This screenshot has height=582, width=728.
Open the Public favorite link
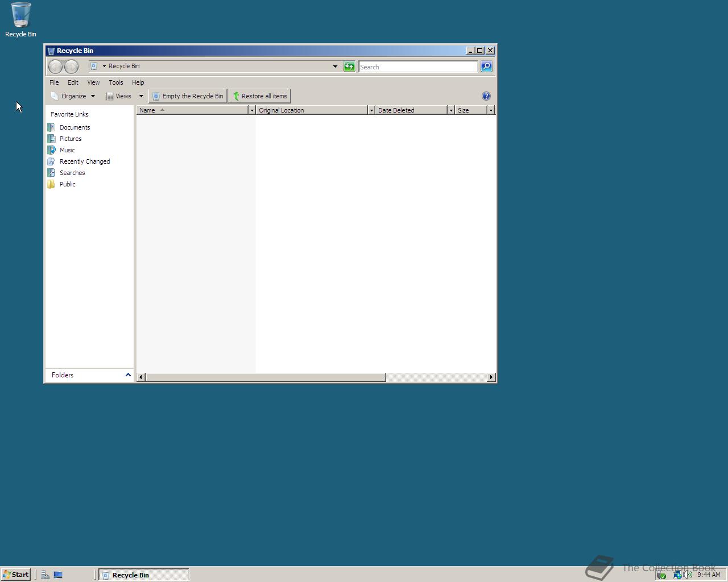tap(68, 184)
